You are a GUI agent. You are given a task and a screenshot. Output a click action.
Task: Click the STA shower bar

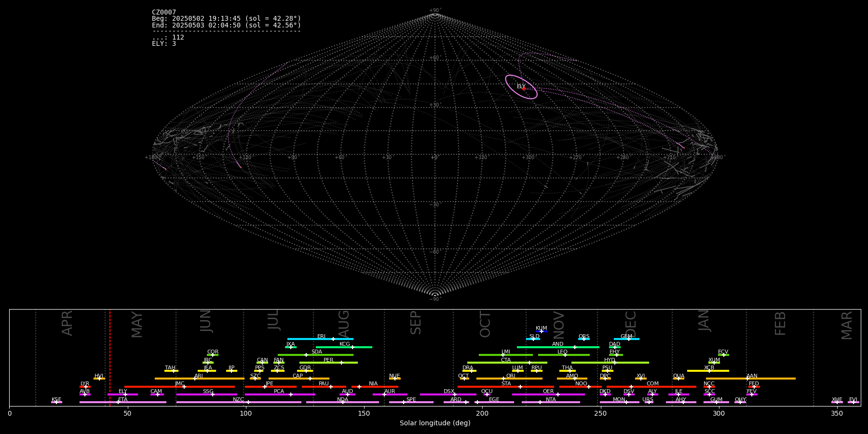pyautogui.click(x=506, y=387)
